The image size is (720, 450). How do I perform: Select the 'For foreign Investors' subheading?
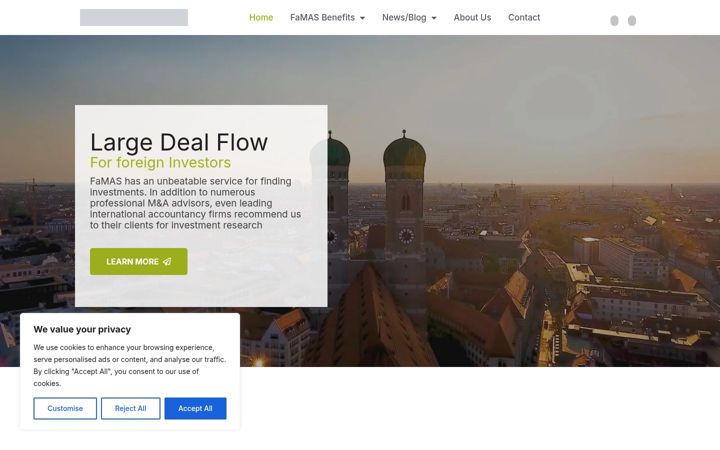click(160, 163)
